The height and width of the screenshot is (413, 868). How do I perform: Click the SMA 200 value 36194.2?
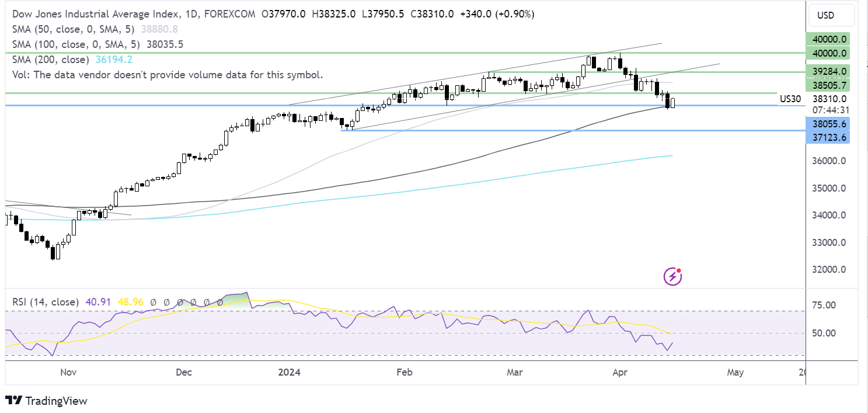click(x=113, y=59)
